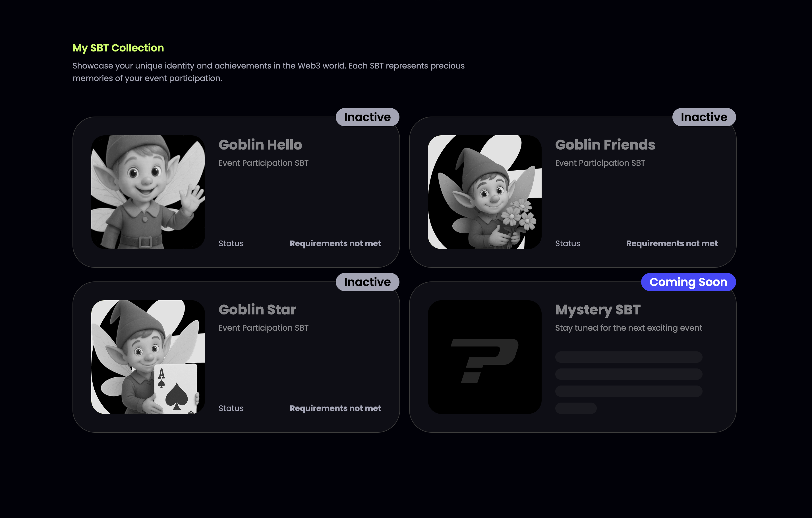The height and width of the screenshot is (518, 812).
Task: Open the Goblin Friends flower goblin image
Action: click(484, 192)
